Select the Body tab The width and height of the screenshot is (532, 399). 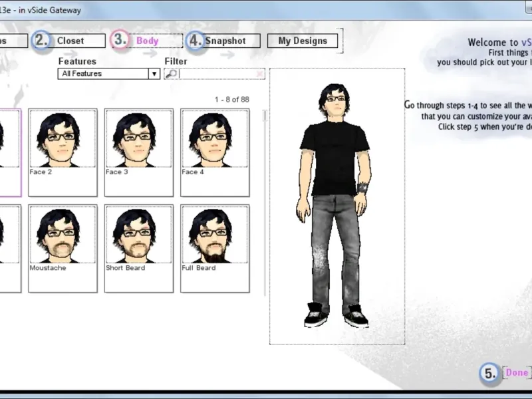[x=148, y=41]
